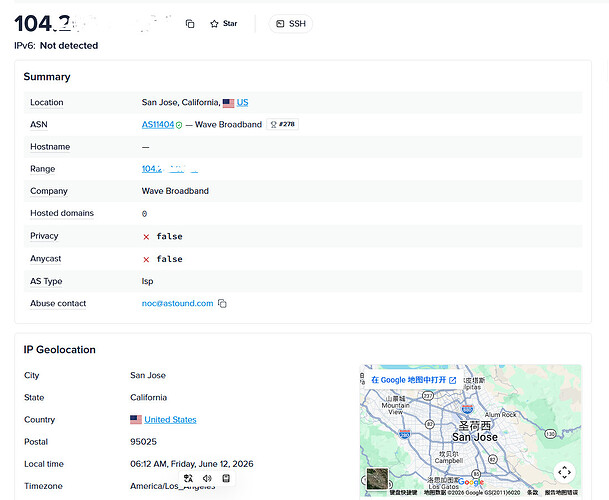Screen dimensions: 609x500
Task: Click the red X icon in Anycast row
Action: pos(146,260)
